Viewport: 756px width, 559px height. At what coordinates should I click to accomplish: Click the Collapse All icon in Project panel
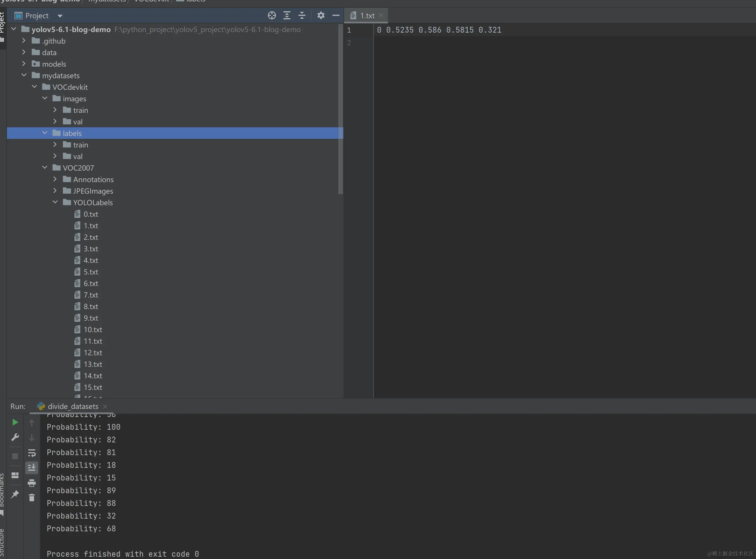pyautogui.click(x=302, y=15)
